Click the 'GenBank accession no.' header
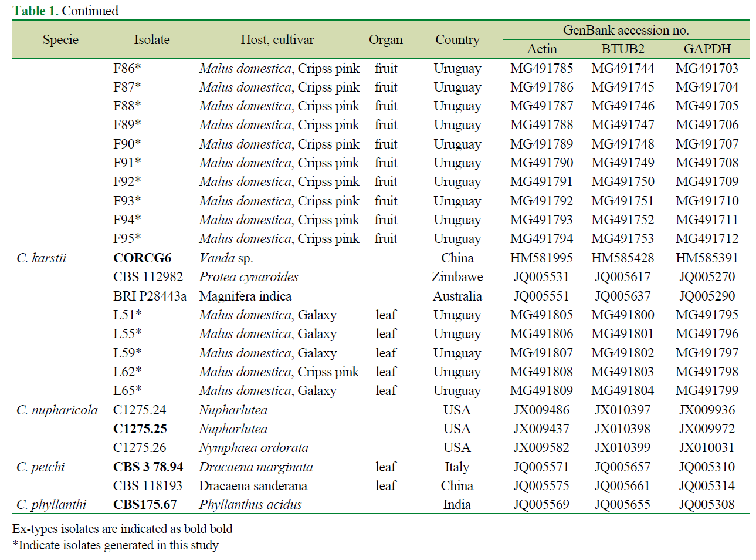Image resolution: width=756 pixels, height=560 pixels. pos(626,30)
